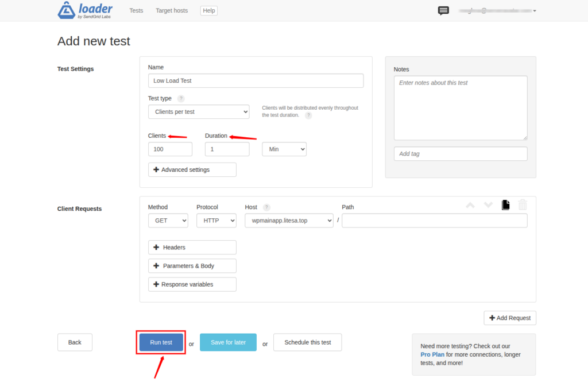Click the Add tag field
The image size is (588, 386).
[461, 154]
